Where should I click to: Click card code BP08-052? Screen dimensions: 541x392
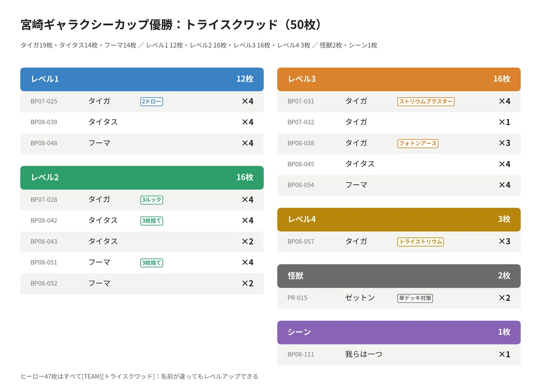coord(44,283)
